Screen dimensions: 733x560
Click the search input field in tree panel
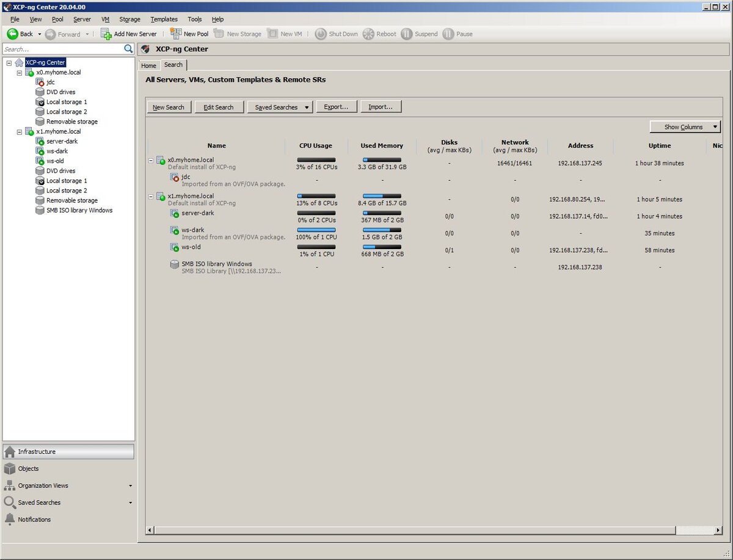pyautogui.click(x=63, y=49)
